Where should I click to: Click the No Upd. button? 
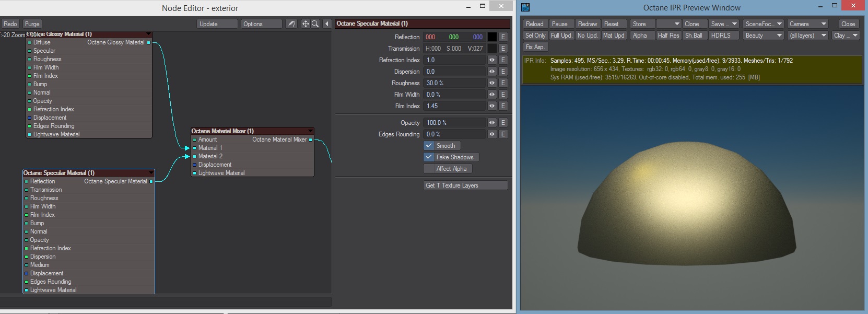click(588, 36)
